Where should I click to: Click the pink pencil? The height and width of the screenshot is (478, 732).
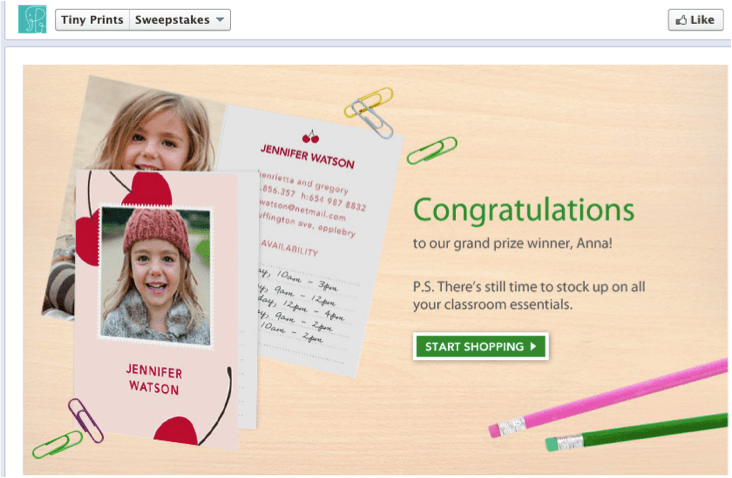(608, 398)
